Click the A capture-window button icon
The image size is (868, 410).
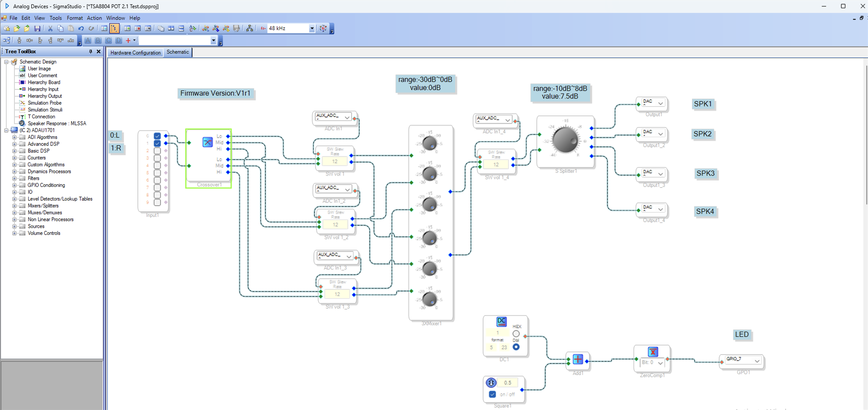coord(88,40)
